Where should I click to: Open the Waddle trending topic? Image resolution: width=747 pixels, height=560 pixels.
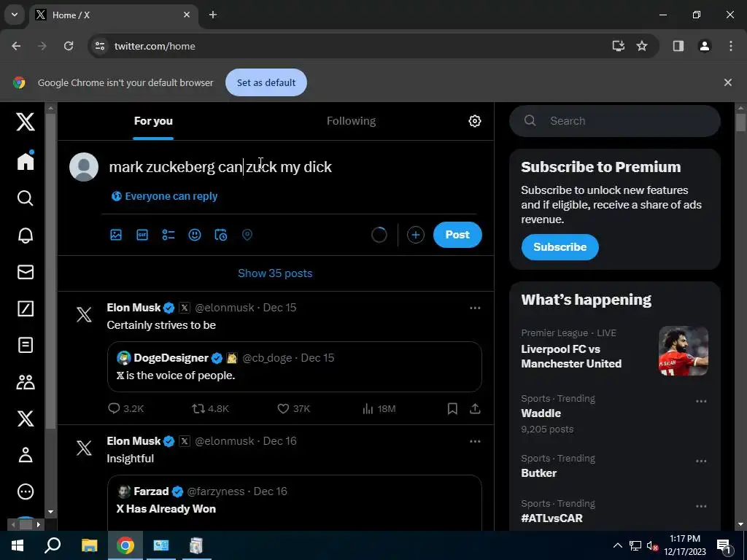pyautogui.click(x=541, y=413)
